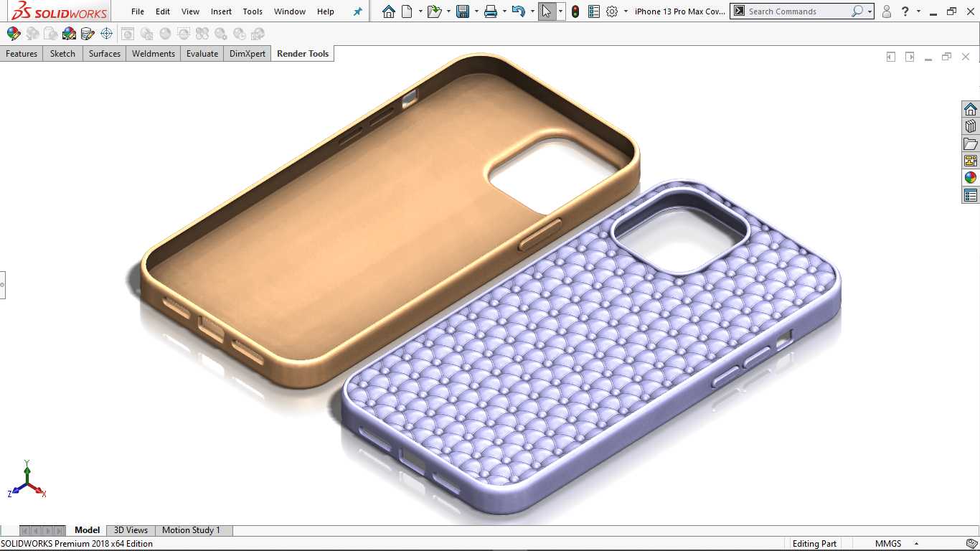The height and width of the screenshot is (551, 980).
Task: Open File Explorer folder in task pane
Action: coord(971,143)
